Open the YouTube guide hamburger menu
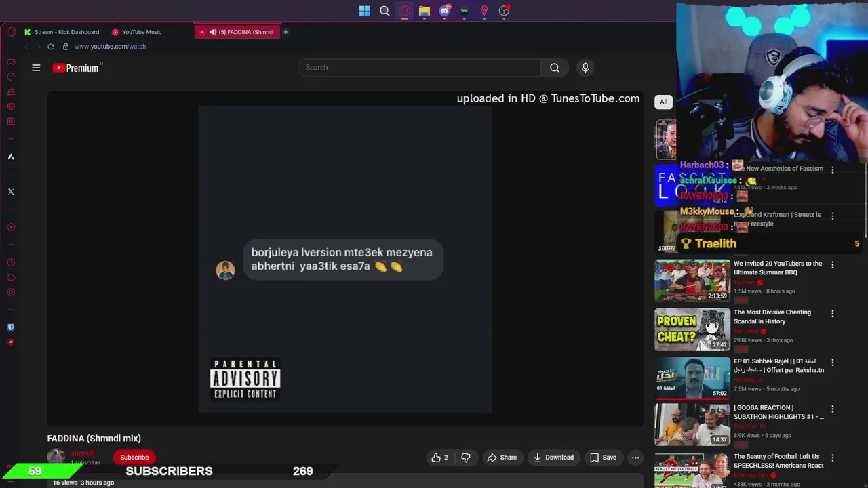This screenshot has width=868, height=488. [x=36, y=68]
